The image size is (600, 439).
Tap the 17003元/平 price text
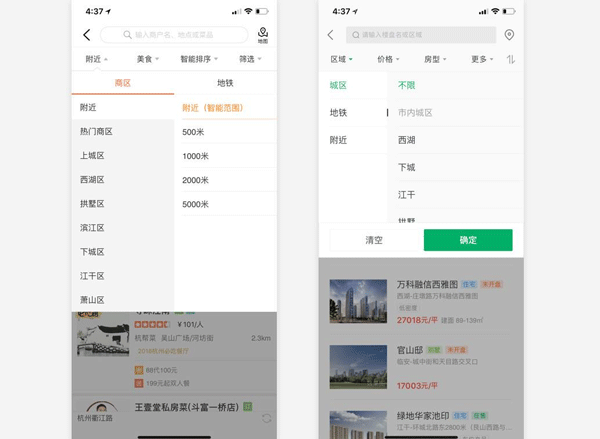click(x=417, y=386)
